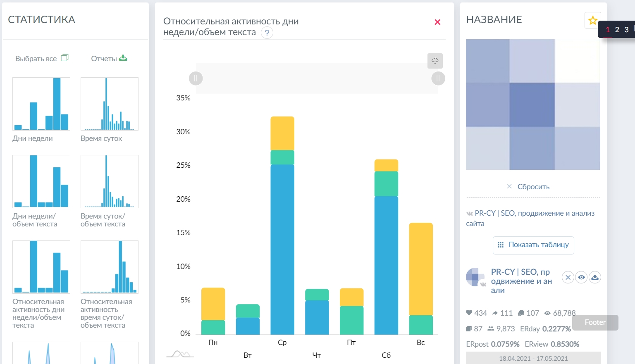Open the help question mark beside the chart title

point(267,33)
